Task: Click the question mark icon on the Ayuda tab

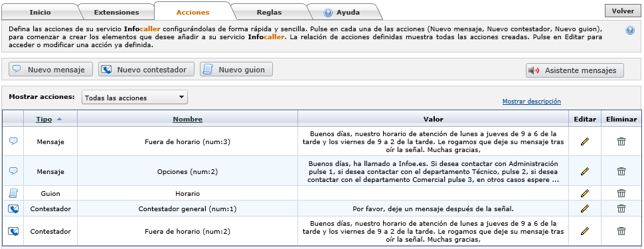Action: click(x=328, y=13)
